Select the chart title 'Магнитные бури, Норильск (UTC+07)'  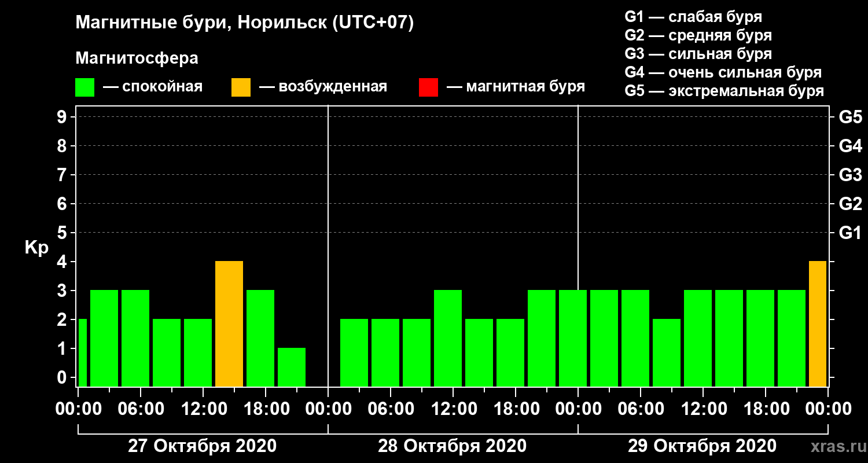click(x=245, y=24)
